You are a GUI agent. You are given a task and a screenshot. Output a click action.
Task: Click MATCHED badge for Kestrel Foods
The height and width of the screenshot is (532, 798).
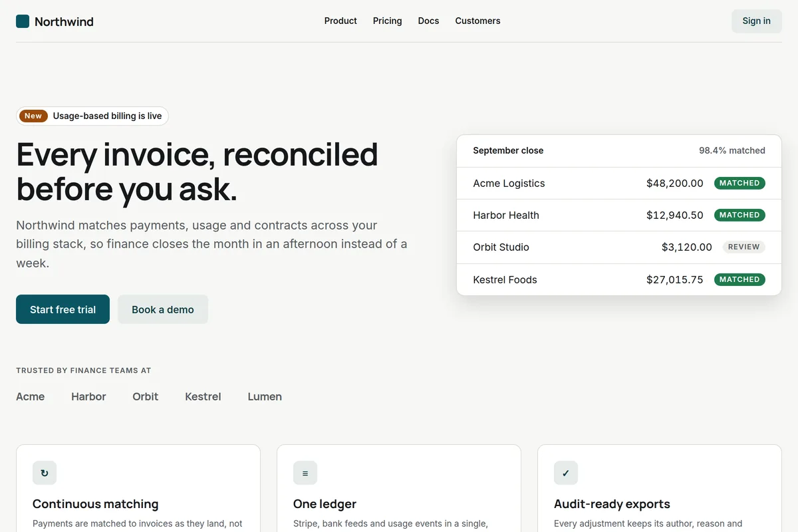click(739, 279)
